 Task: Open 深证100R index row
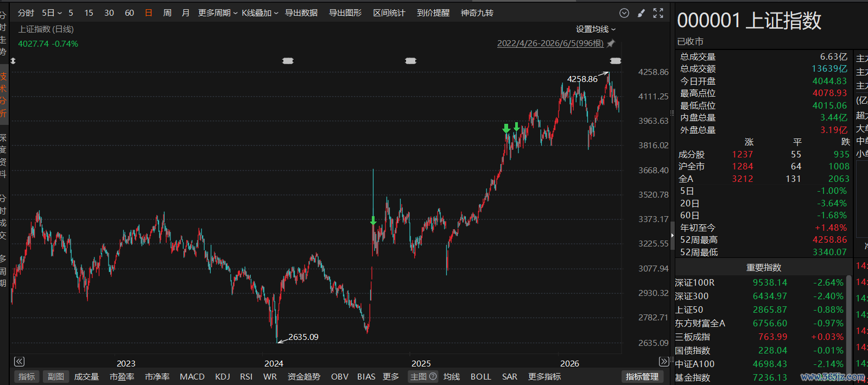tap(760, 282)
